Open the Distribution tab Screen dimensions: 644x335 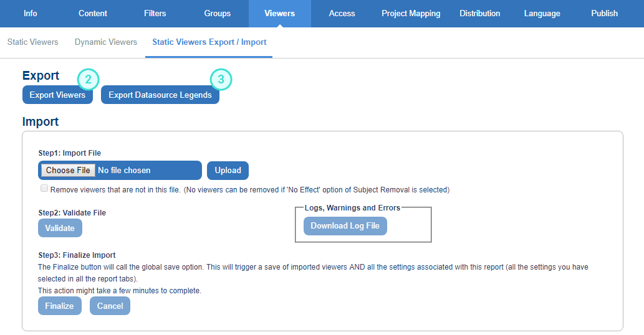[479, 14]
